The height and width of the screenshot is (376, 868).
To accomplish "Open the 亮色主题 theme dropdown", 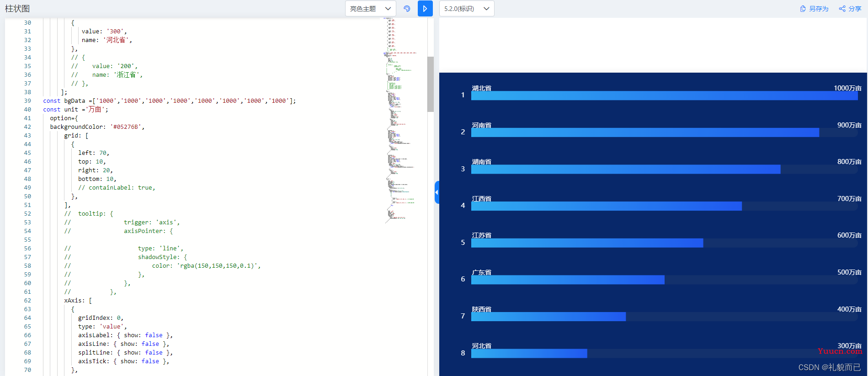I will click(x=370, y=9).
